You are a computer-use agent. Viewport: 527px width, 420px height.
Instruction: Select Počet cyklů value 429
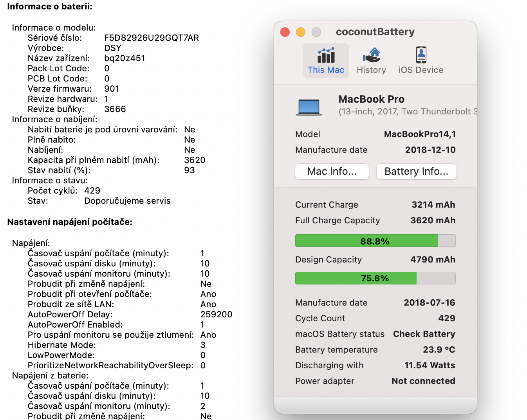[92, 190]
